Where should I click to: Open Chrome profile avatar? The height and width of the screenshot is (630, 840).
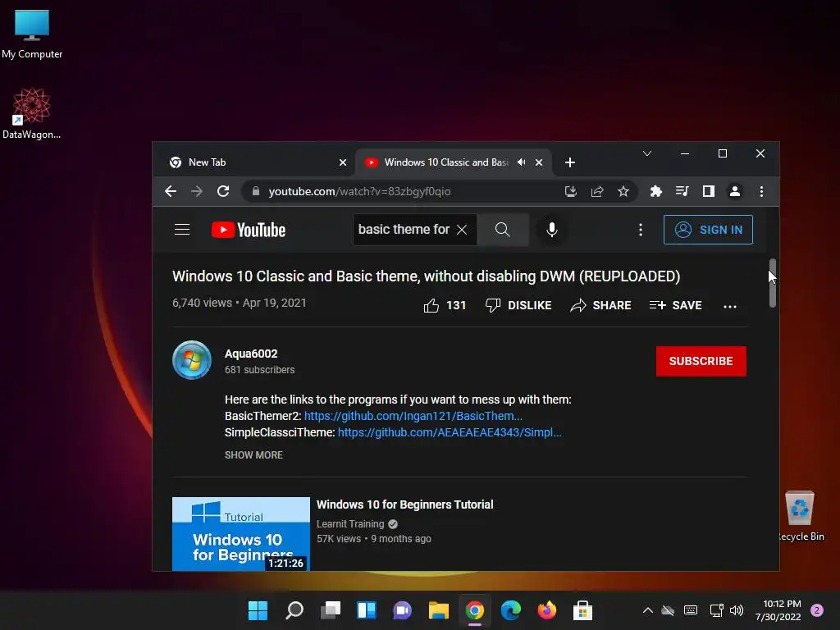click(735, 191)
